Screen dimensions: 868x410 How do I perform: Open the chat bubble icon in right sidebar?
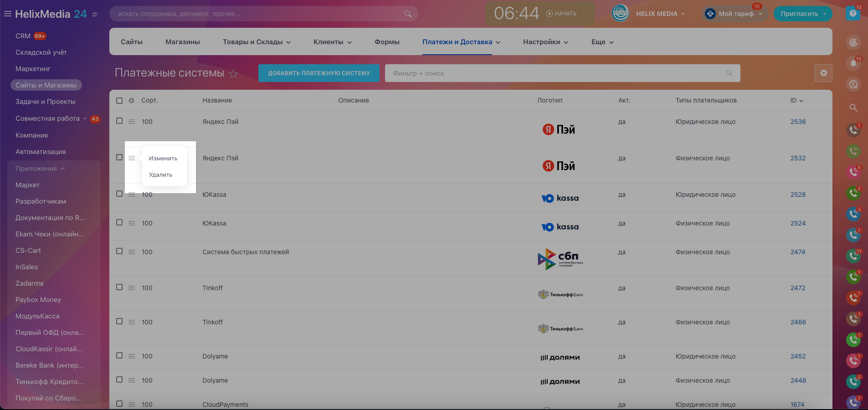pyautogui.click(x=853, y=84)
